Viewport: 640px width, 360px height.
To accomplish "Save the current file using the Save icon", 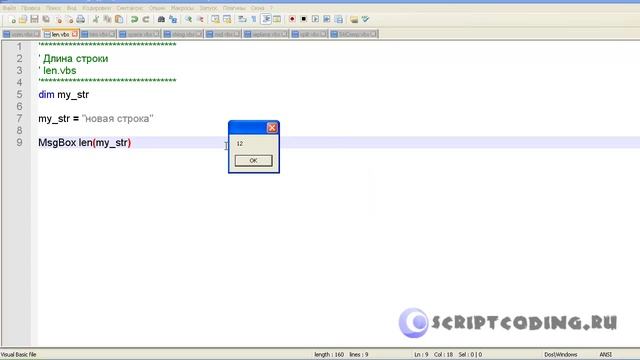I will pyautogui.click(x=34, y=19).
